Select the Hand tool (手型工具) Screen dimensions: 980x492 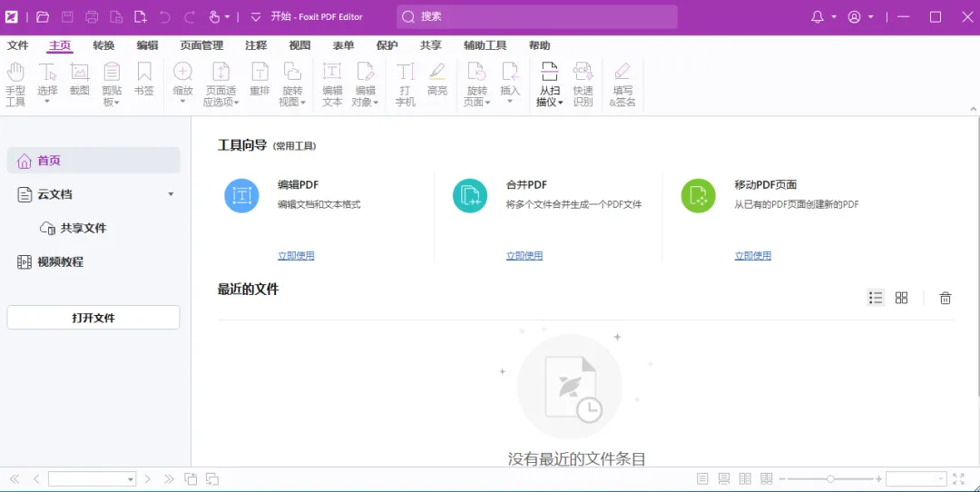(15, 84)
